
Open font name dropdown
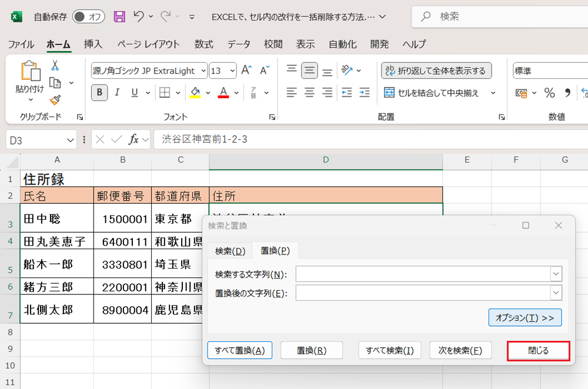pyautogui.click(x=203, y=71)
